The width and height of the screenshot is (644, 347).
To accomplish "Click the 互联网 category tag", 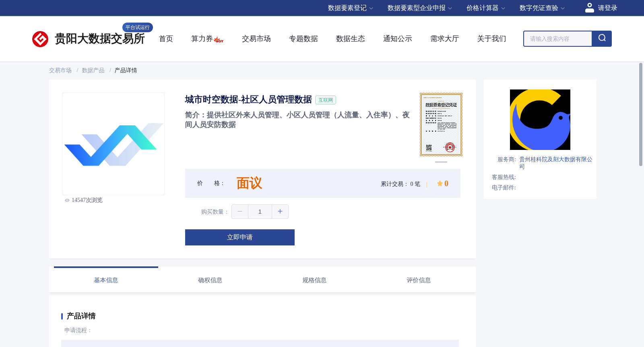I will [326, 100].
